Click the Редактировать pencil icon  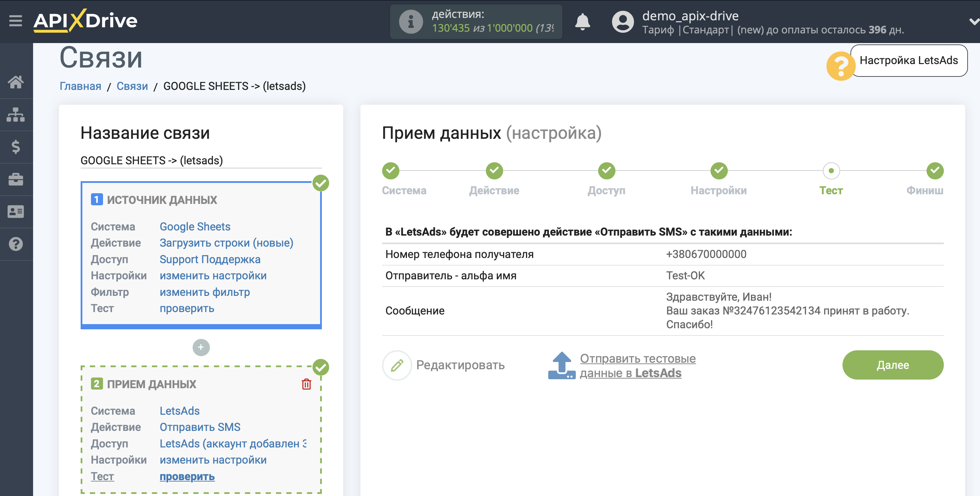[x=397, y=365]
